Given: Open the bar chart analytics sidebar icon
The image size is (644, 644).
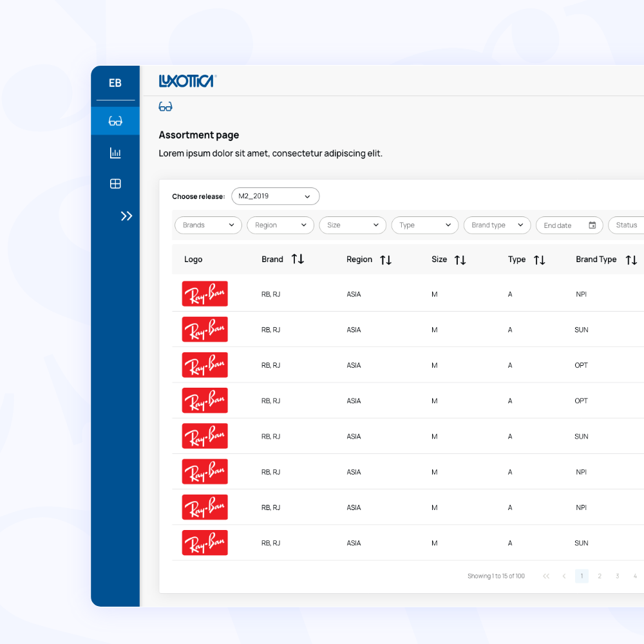Looking at the screenshot, I should [115, 153].
